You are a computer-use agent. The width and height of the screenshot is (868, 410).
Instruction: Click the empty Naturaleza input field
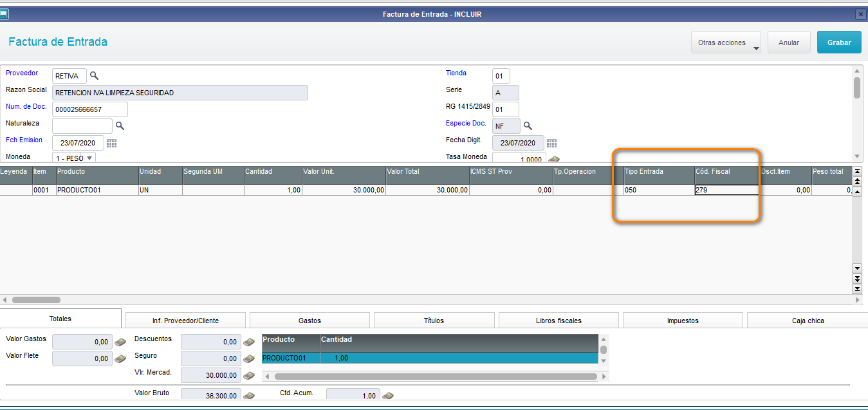(x=82, y=126)
